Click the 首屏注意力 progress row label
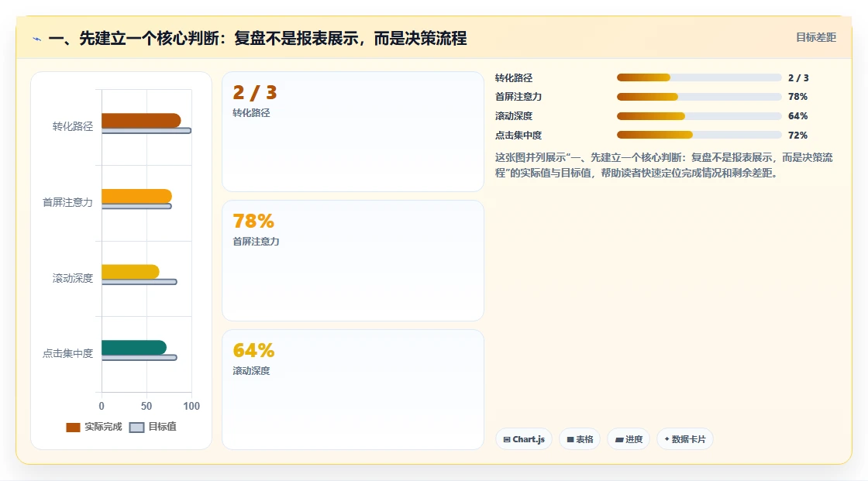This screenshot has width=868, height=481. point(518,97)
